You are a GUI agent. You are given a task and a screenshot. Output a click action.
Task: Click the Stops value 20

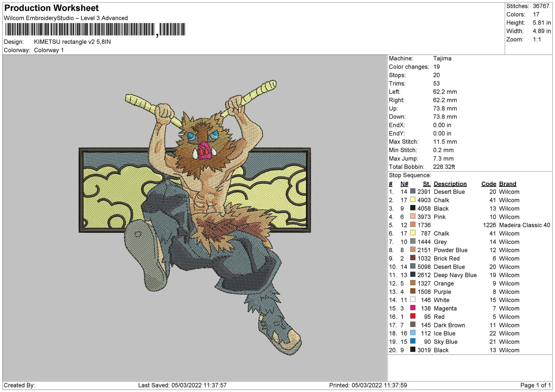436,75
